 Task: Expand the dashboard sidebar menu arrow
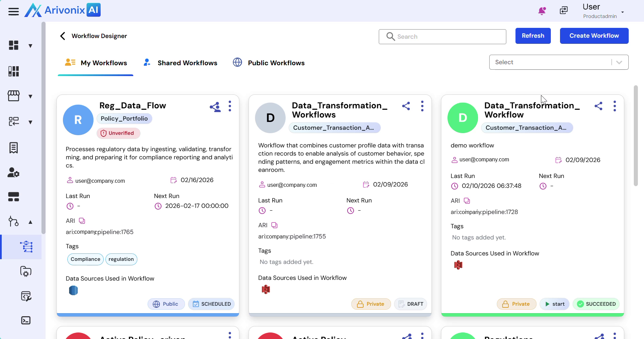pos(30,46)
